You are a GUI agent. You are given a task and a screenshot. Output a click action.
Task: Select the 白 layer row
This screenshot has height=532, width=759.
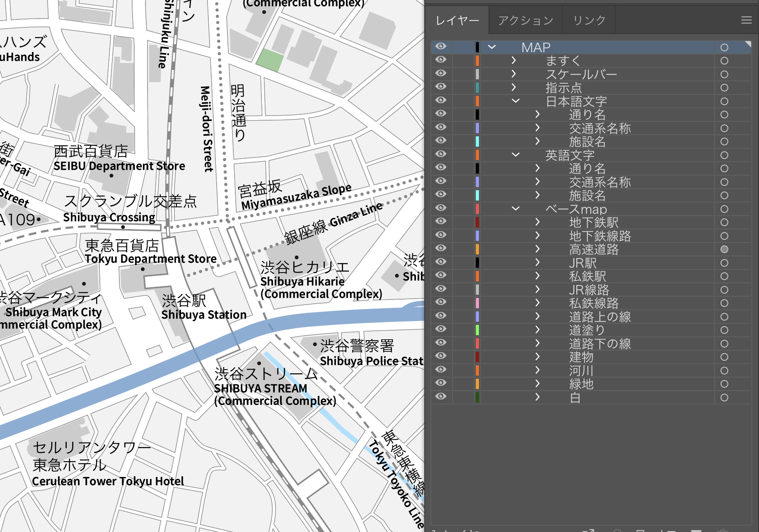tap(591, 397)
